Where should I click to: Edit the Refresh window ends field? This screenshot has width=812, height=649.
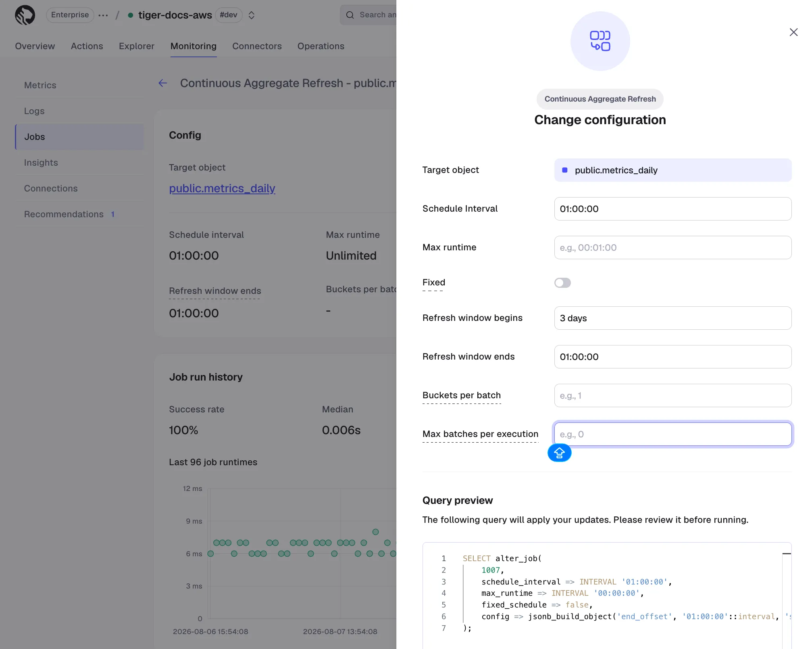pyautogui.click(x=673, y=357)
